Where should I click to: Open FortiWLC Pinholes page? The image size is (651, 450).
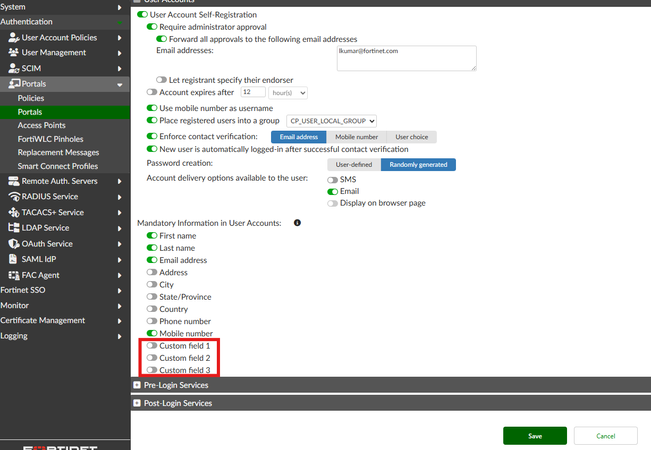[50, 139]
